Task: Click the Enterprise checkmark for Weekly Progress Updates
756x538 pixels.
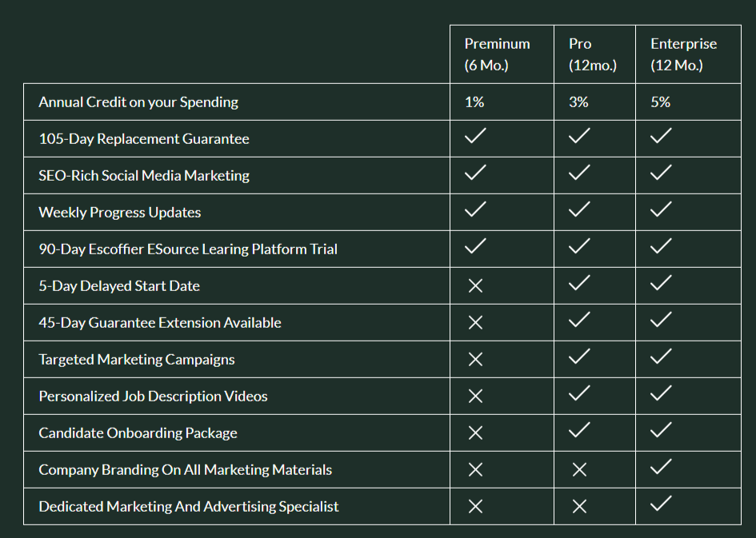Action: [660, 210]
